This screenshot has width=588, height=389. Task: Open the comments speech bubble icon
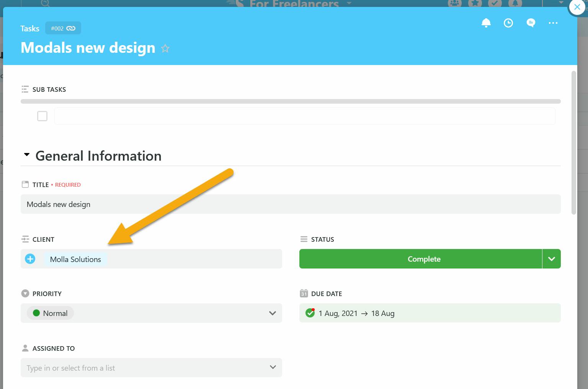(x=531, y=23)
